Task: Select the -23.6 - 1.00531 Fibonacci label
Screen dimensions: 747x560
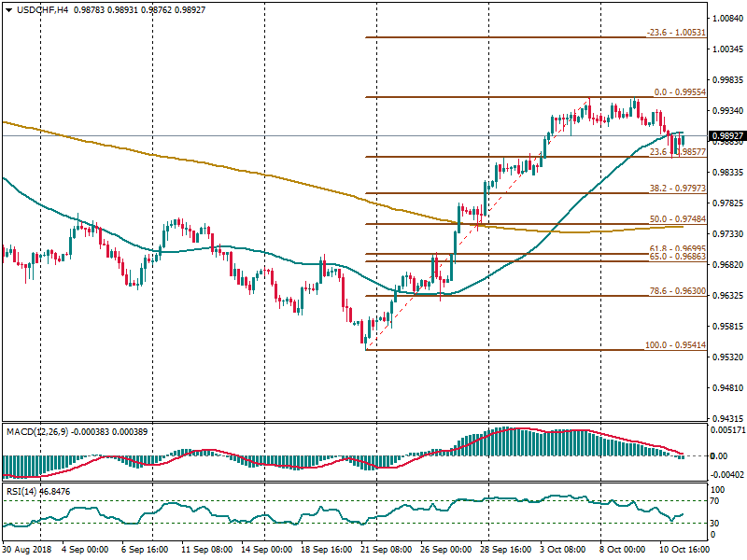Action: coord(676,33)
